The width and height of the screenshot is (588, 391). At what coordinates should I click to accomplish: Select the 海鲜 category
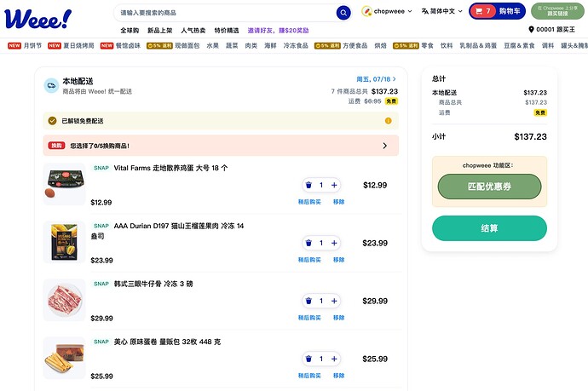(x=270, y=45)
